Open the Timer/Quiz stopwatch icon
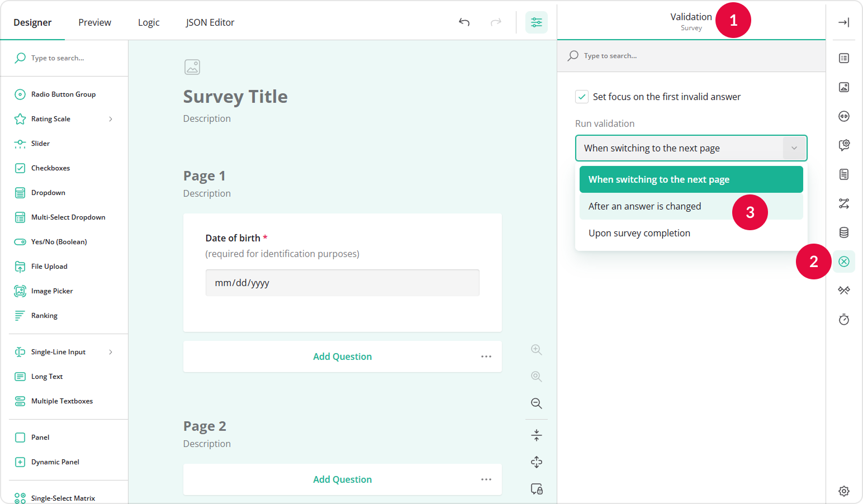Viewport: 863px width, 504px height. 843,320
